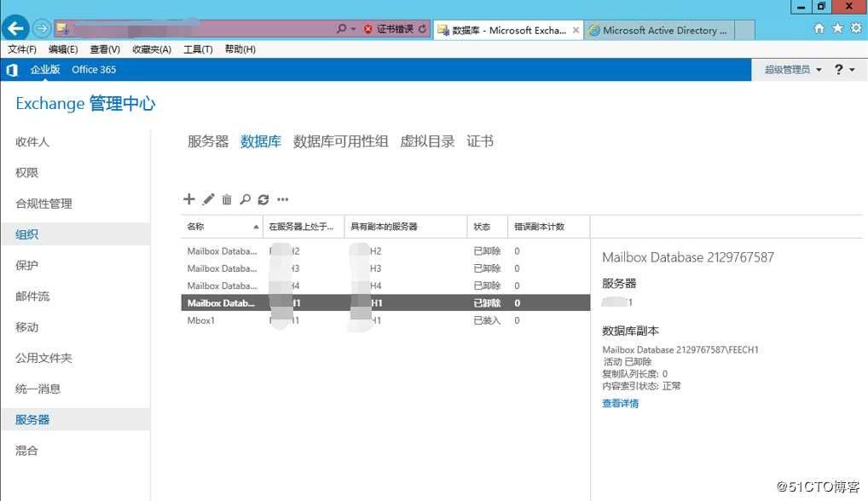This screenshot has width=868, height=501.
Task: Switch to Office 365 tab
Action: pyautogui.click(x=94, y=70)
